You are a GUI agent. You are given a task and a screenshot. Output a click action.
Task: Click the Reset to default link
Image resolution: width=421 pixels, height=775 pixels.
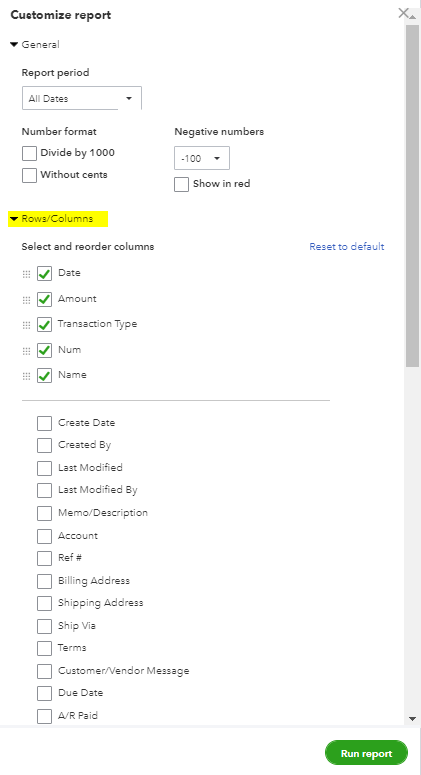[347, 247]
